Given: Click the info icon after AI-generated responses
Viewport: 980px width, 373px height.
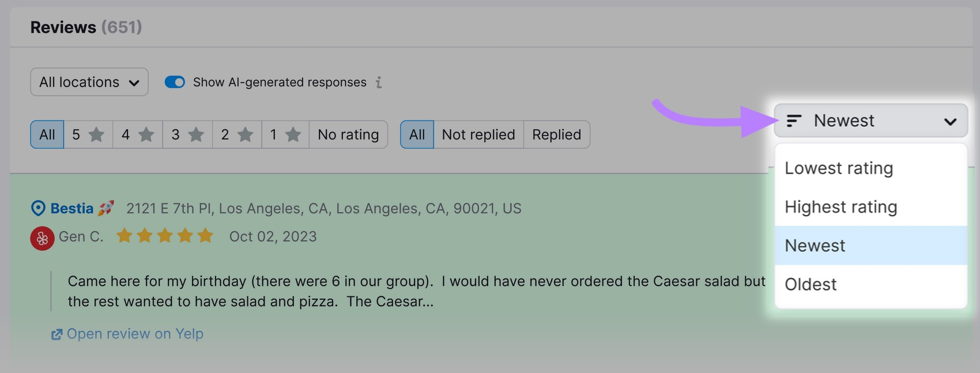Looking at the screenshot, I should 379,82.
